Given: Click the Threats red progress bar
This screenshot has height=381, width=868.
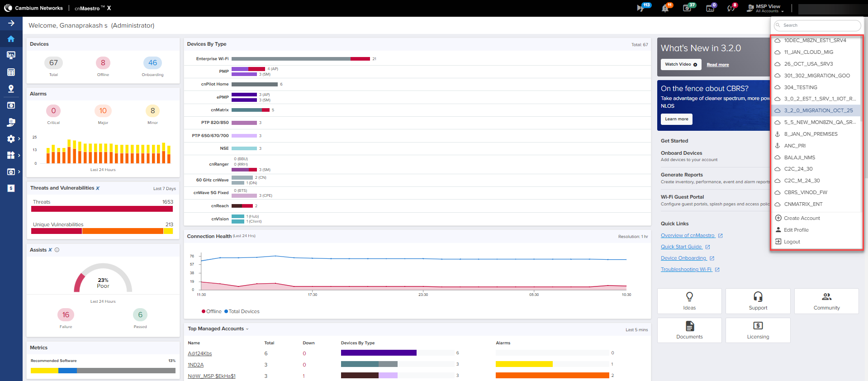Looking at the screenshot, I should point(102,209).
